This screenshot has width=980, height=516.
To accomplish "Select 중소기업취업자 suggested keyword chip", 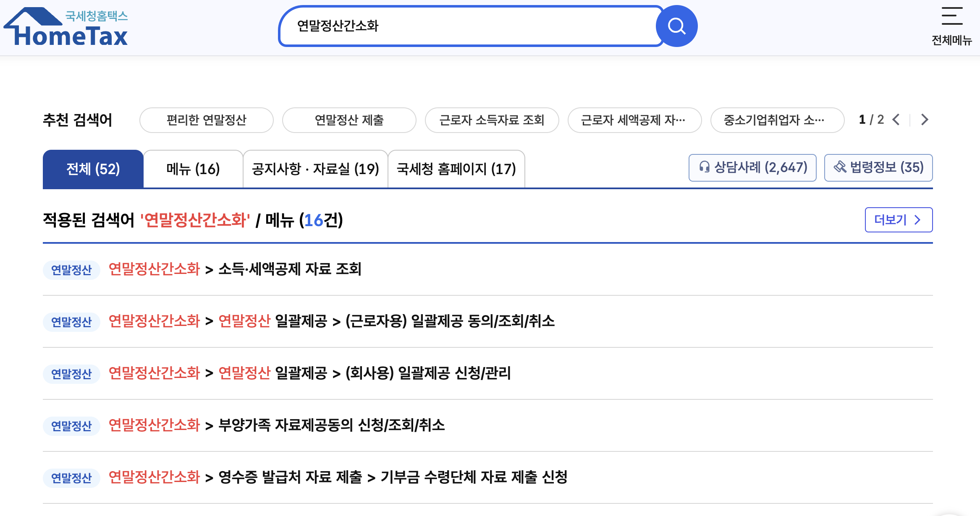I will click(777, 120).
